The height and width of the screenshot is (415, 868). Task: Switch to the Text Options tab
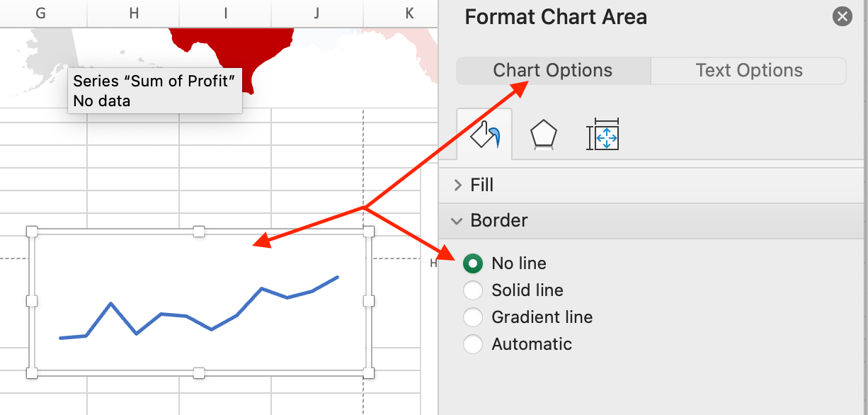click(x=748, y=71)
